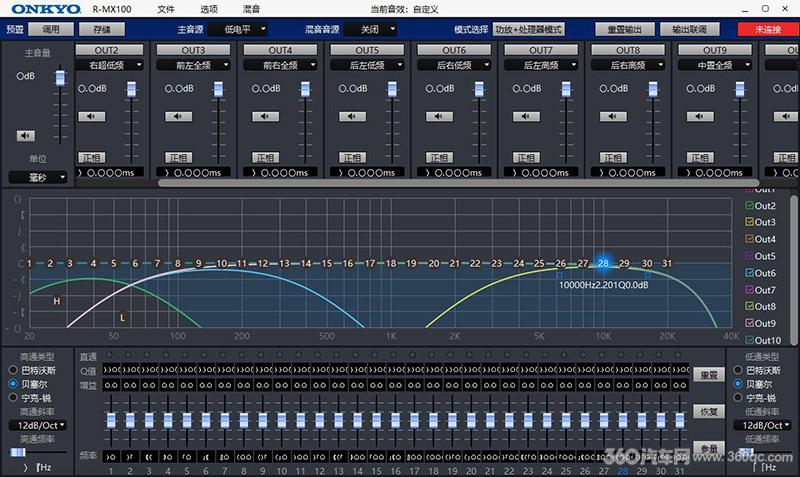Toggle the Out4 curve checkbox
Viewport: 800px width, 477px height.
(x=749, y=239)
